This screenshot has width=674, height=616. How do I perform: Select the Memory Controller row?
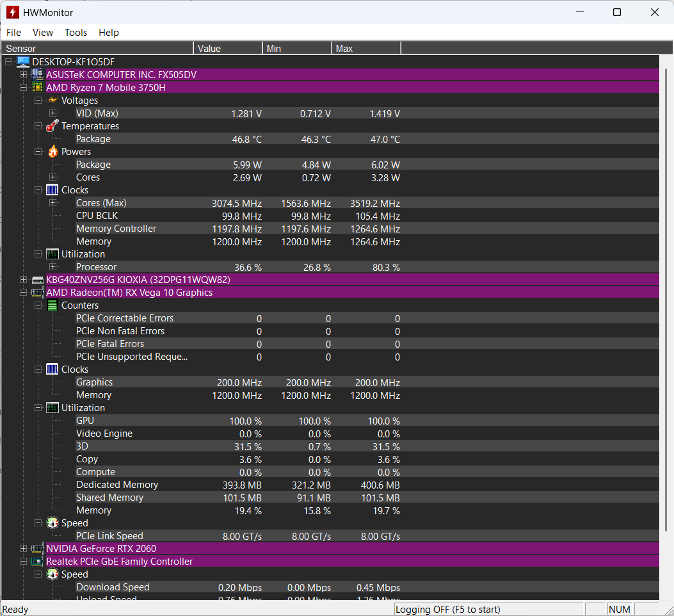[367, 229]
